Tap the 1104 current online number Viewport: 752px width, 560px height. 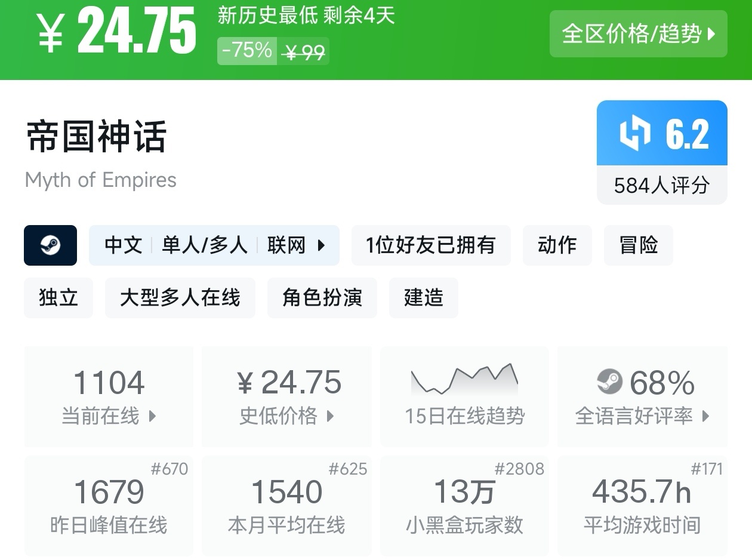click(109, 383)
